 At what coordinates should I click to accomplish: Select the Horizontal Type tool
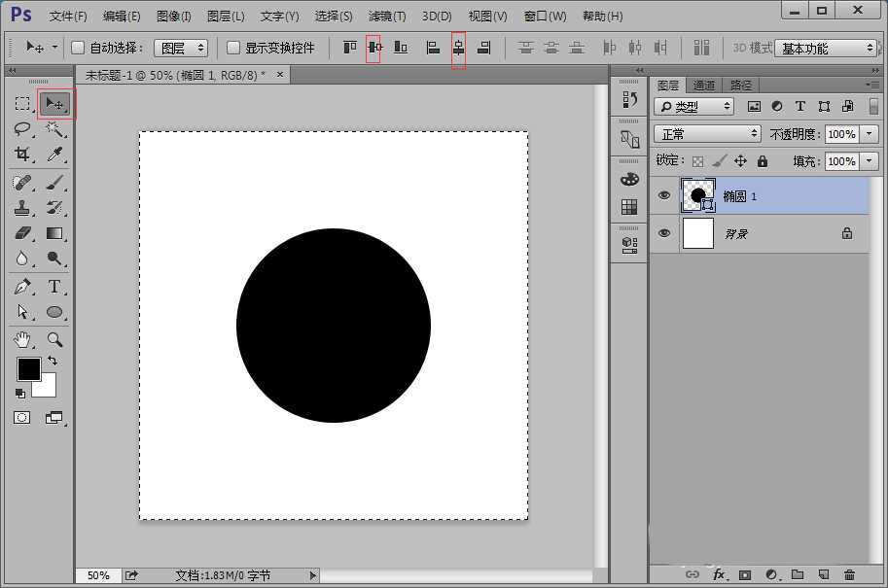coord(54,287)
